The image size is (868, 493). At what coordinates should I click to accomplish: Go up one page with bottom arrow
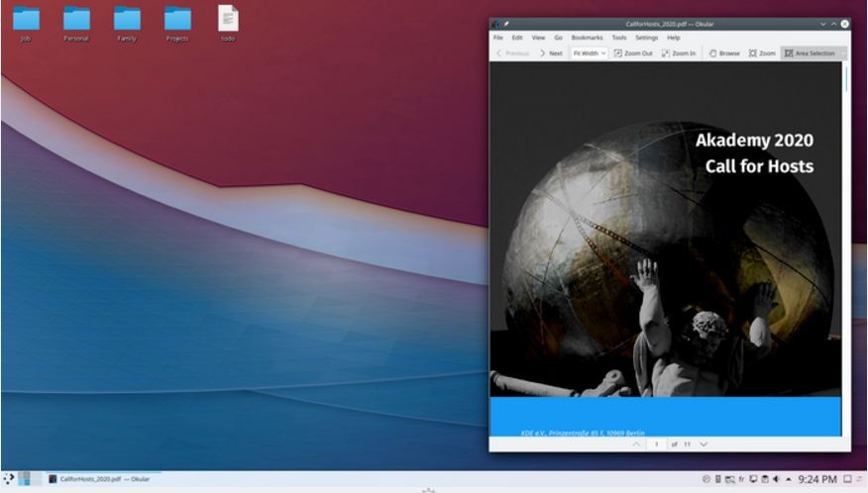tap(636, 444)
